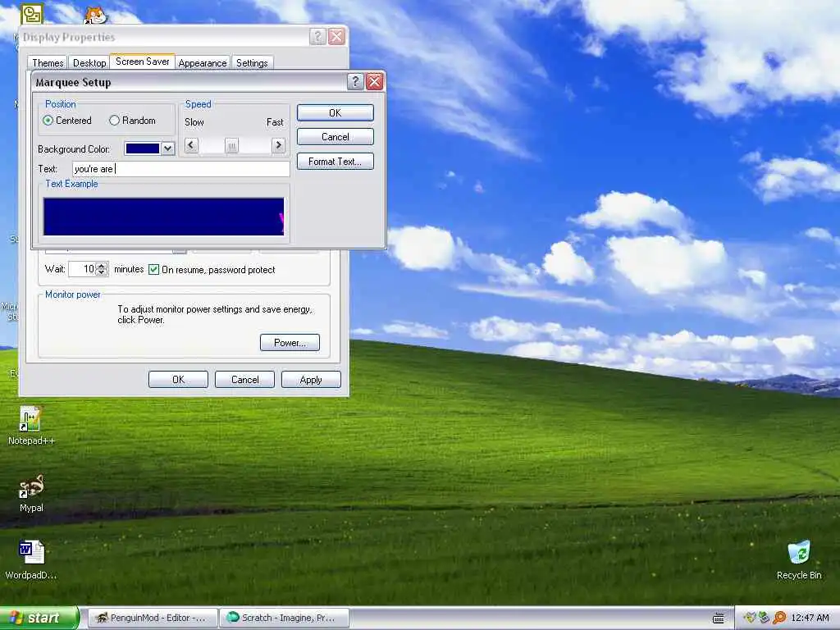Click Display Properties help question button
The height and width of the screenshot is (630, 840).
pyautogui.click(x=317, y=36)
